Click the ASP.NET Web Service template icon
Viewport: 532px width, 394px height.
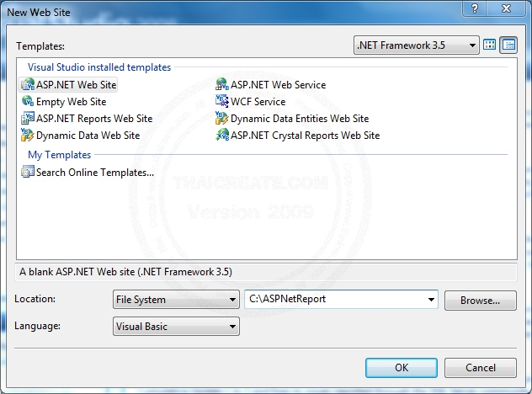click(222, 85)
